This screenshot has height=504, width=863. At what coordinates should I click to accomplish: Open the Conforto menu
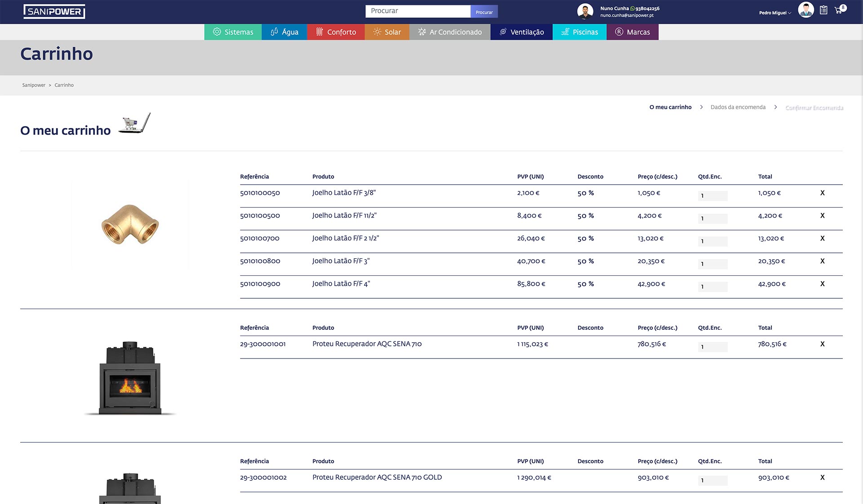pyautogui.click(x=336, y=32)
